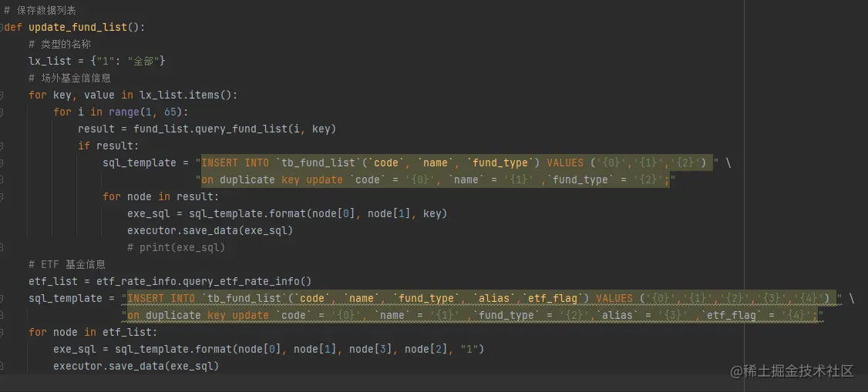The image size is (868, 392).
Task: Click the last executor.save_data(exe_sql) call
Action: coord(136,366)
